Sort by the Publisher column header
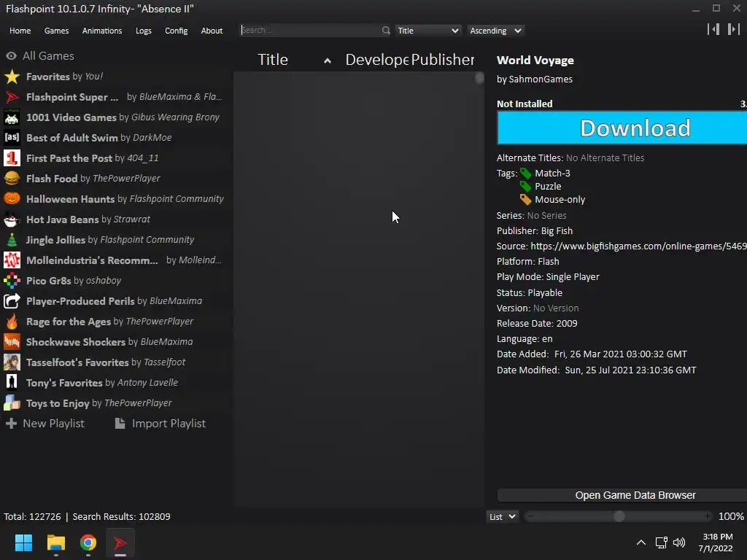Screen dimensions: 747x560 443,60
